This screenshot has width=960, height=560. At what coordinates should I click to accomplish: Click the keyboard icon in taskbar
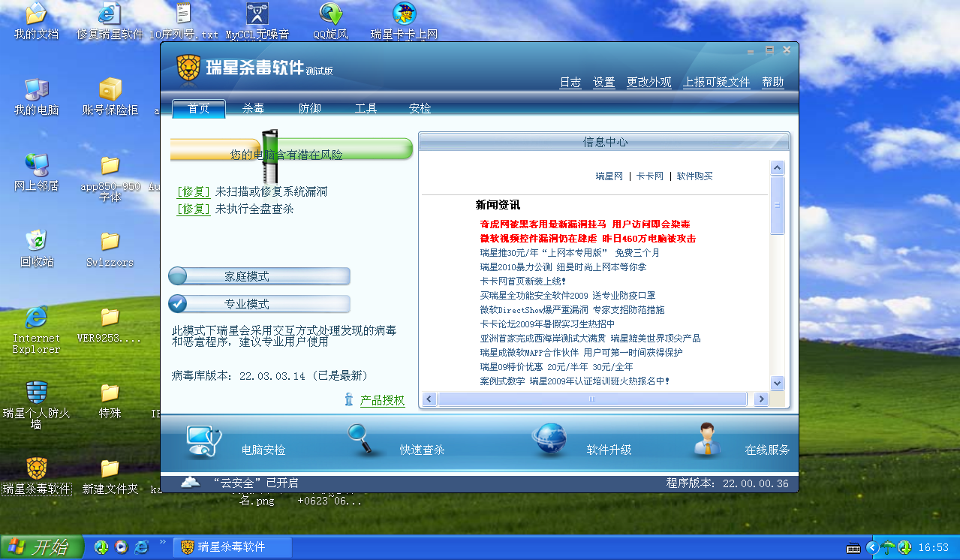tap(853, 547)
